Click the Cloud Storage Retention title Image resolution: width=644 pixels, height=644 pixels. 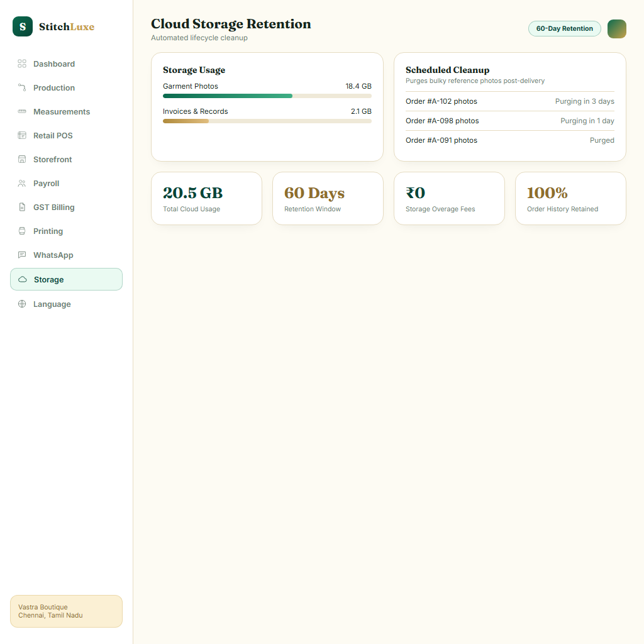click(x=231, y=24)
